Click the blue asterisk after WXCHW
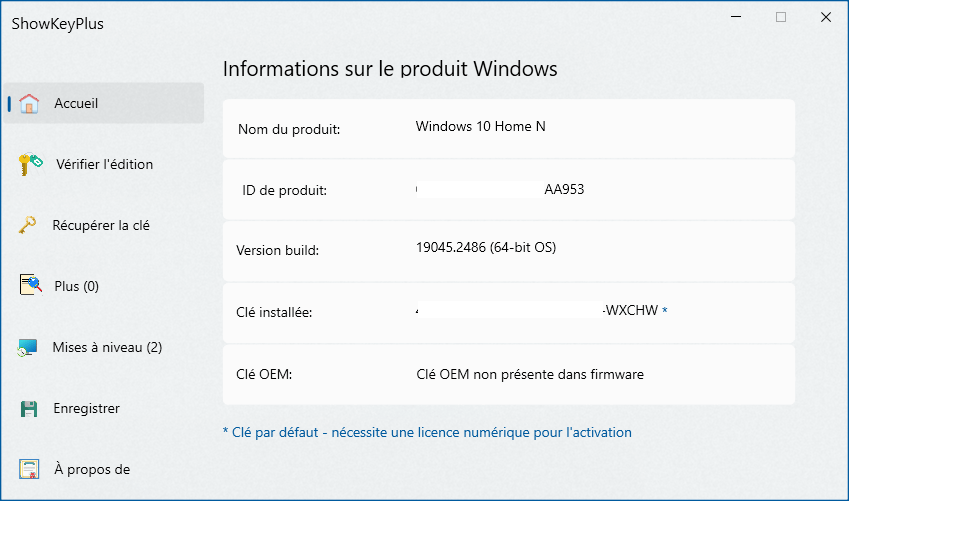Image resolution: width=960 pixels, height=540 pixels. coord(665,310)
